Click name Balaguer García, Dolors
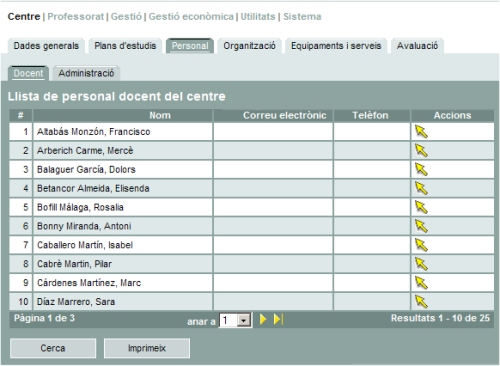Viewport: 500px width, 366px height. (x=86, y=169)
